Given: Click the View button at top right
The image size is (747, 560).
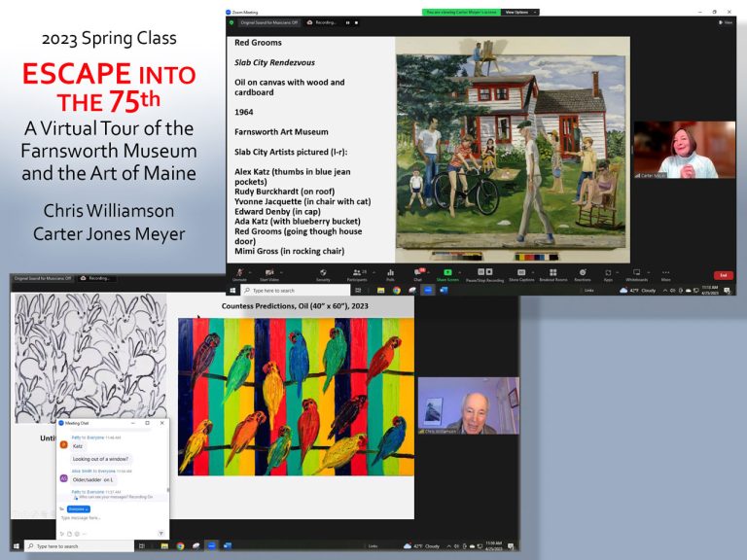Looking at the screenshot, I should click(726, 22).
